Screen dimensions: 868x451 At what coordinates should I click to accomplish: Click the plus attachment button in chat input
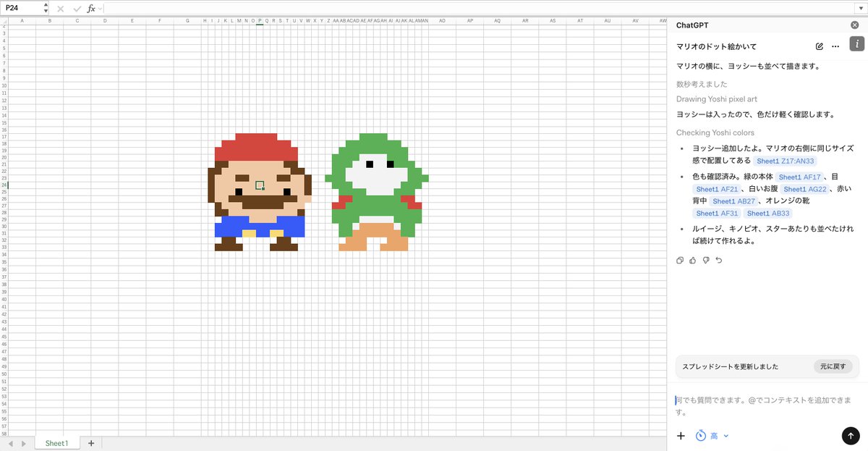point(681,436)
